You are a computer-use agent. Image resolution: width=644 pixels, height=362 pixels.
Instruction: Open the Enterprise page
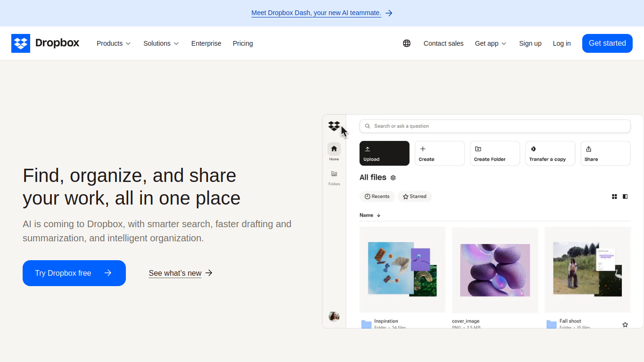206,43
